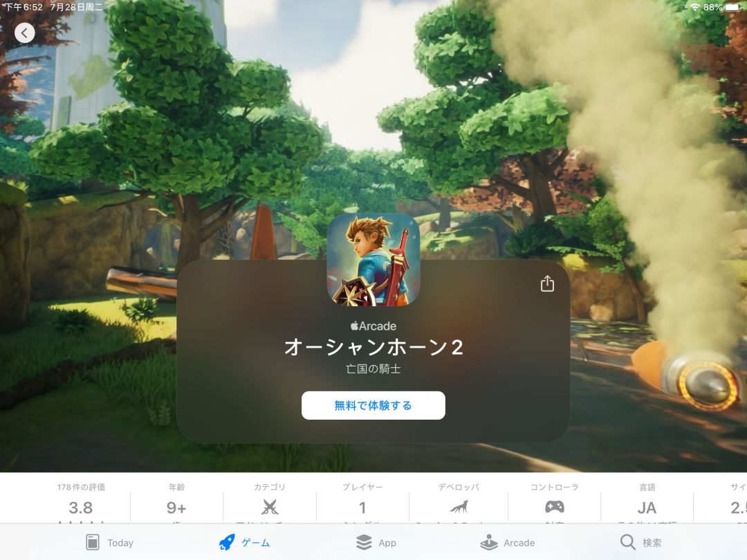
Task: Tap the 亡国の騎士 subtitle
Action: tap(373, 369)
